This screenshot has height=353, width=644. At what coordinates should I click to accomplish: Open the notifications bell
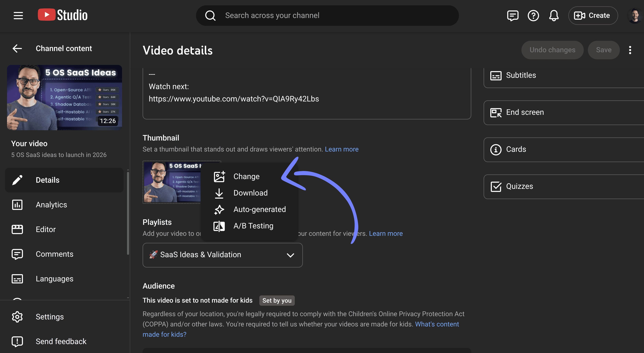[x=554, y=16]
